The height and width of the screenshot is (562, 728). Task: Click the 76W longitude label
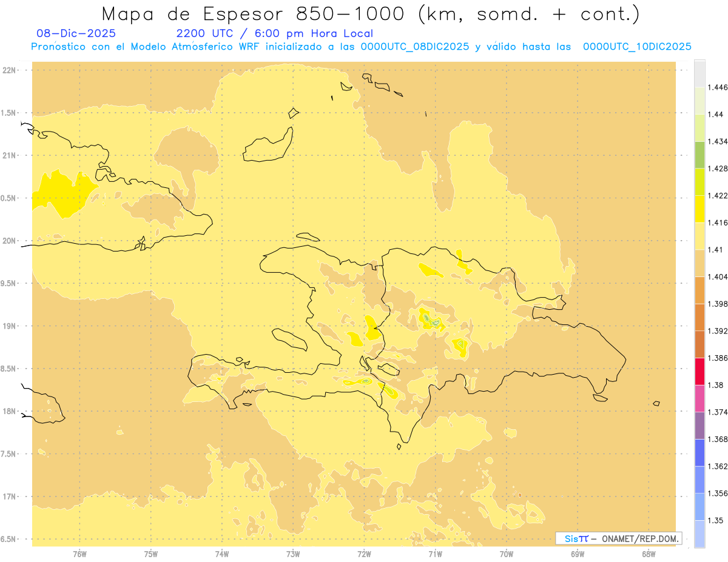79,554
